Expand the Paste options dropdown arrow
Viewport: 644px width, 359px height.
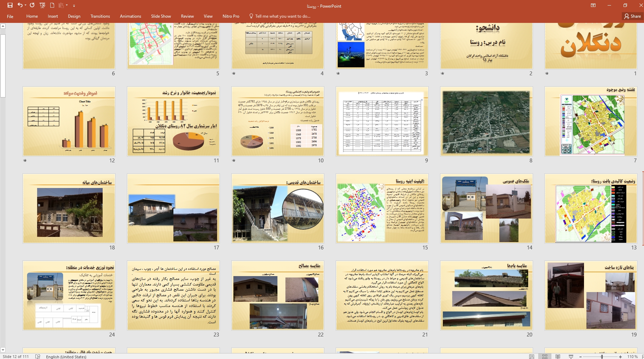point(67,6)
